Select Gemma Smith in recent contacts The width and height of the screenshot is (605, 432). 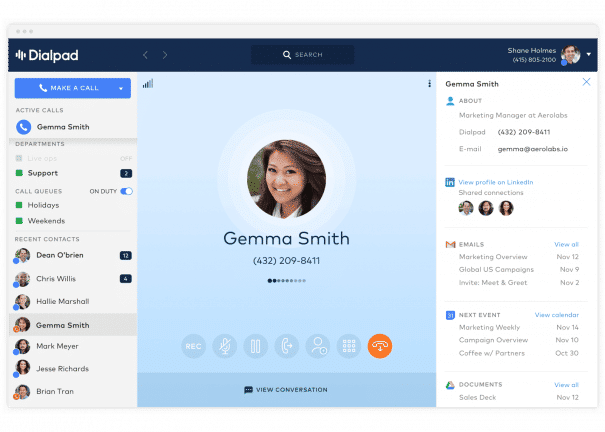coord(73,325)
